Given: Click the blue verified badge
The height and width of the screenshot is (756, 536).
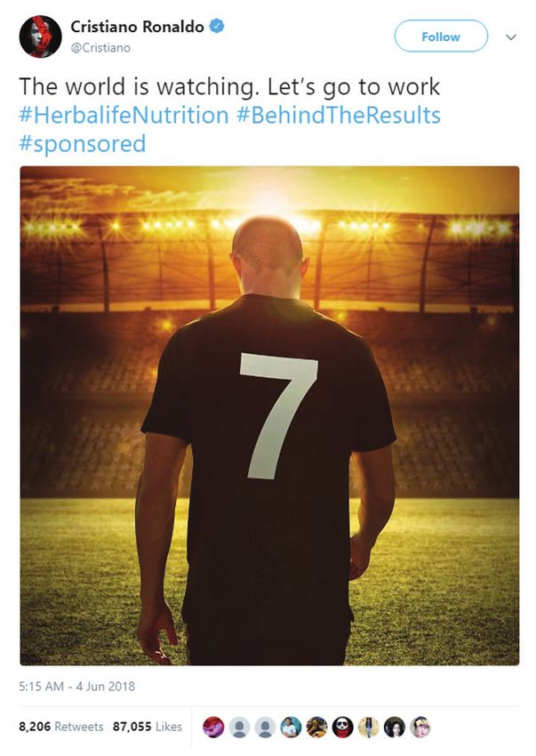Looking at the screenshot, I should [217, 26].
